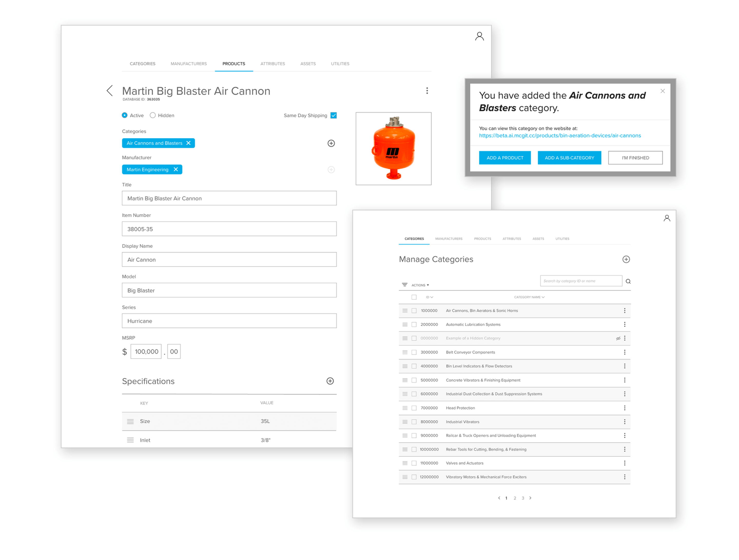Click the Model field containing Big Blaster
739x560 pixels.
tap(229, 290)
